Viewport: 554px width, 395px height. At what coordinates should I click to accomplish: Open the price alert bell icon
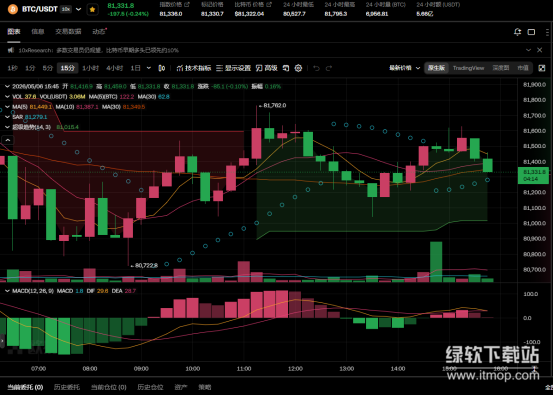pos(517,32)
